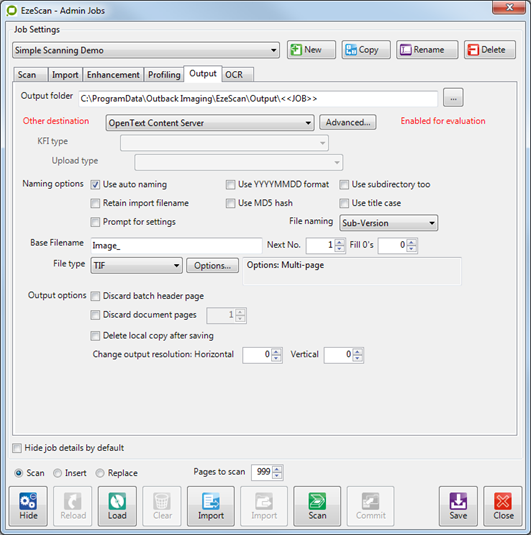
Task: Expand the File type TIF dropdown
Action: coord(137,265)
